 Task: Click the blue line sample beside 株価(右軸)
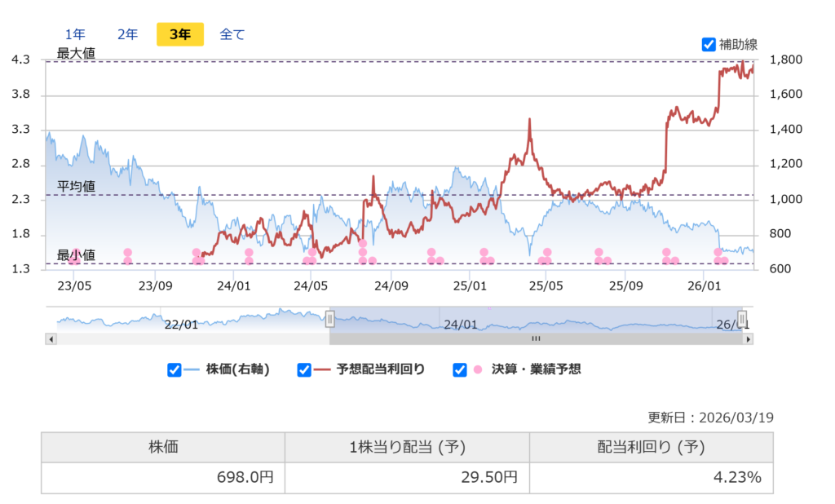tap(192, 369)
